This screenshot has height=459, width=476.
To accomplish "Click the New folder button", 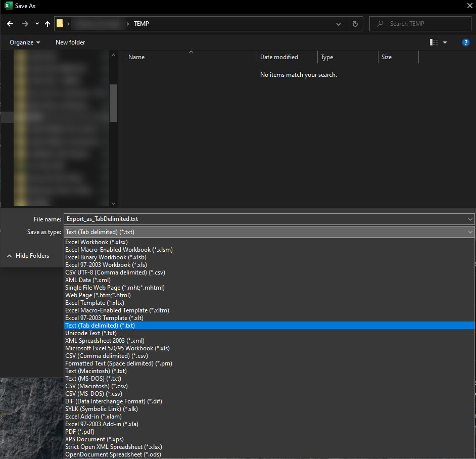I will point(70,42).
